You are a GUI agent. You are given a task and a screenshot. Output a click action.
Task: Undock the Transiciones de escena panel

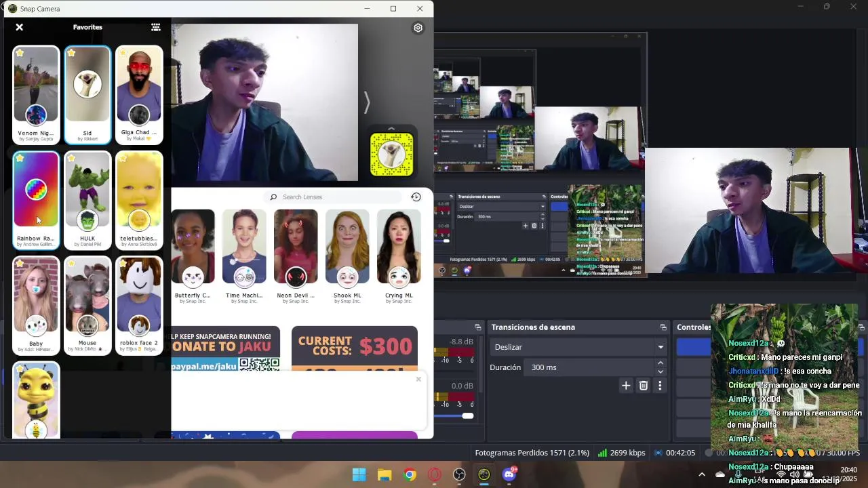[x=663, y=327]
